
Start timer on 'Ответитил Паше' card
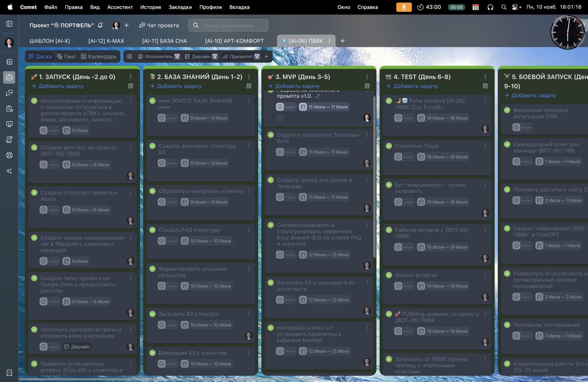(398, 157)
